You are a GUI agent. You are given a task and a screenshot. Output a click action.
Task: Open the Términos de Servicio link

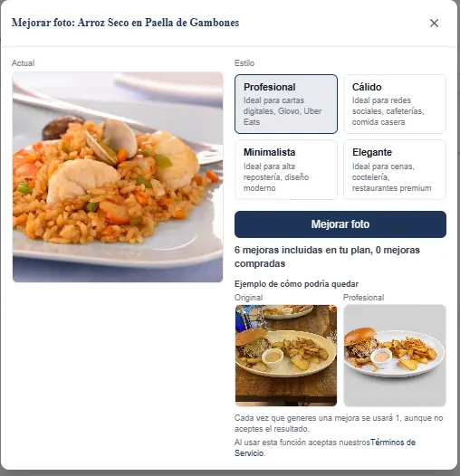click(x=325, y=448)
